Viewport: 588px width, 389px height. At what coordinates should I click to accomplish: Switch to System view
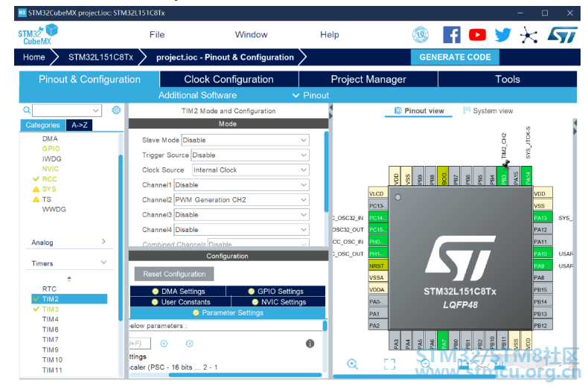488,111
